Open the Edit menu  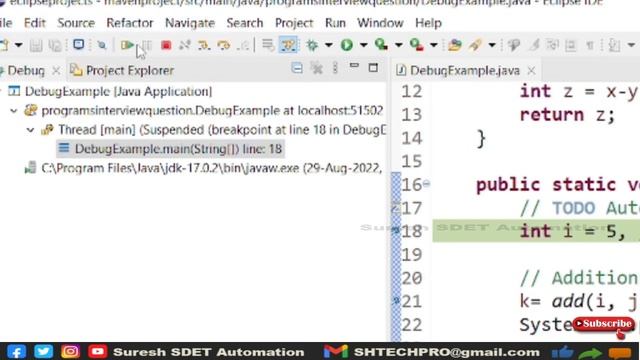pyautogui.click(x=35, y=23)
